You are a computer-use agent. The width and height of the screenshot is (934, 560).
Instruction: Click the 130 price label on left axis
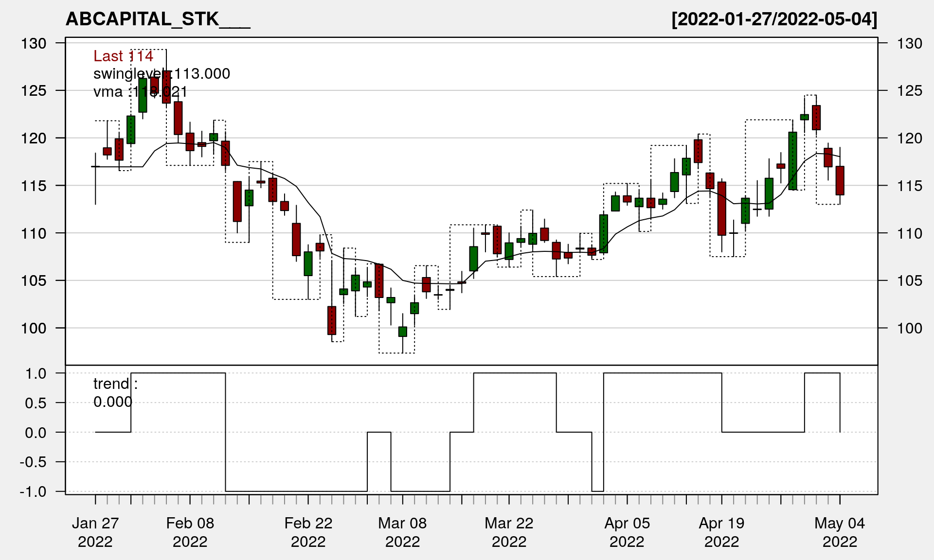[x=34, y=44]
